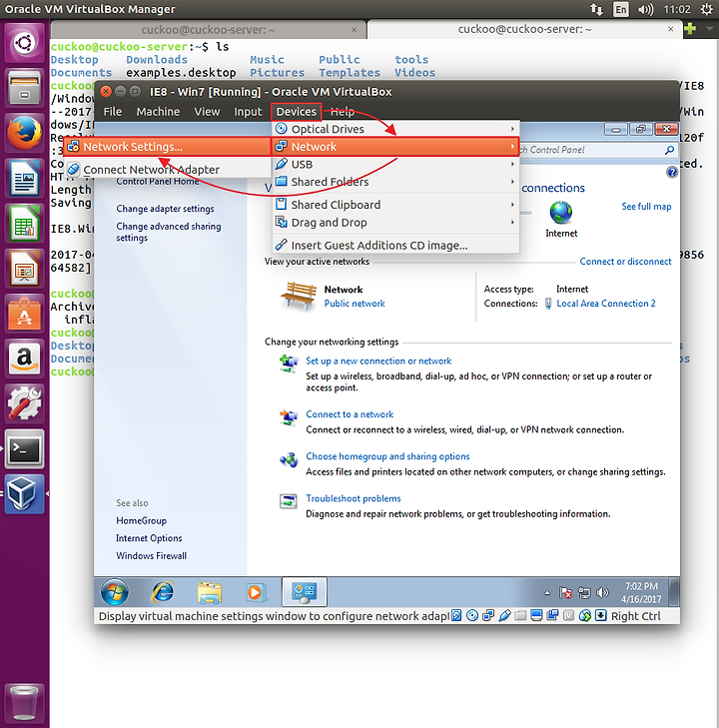Screen dimensions: 719x728
Task: Click Set up a new connection or network
Action: (378, 362)
